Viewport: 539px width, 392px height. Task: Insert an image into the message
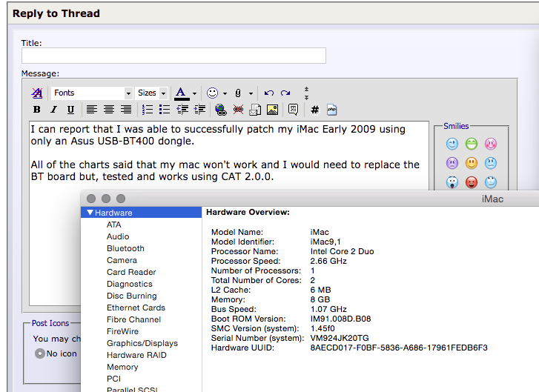272,110
